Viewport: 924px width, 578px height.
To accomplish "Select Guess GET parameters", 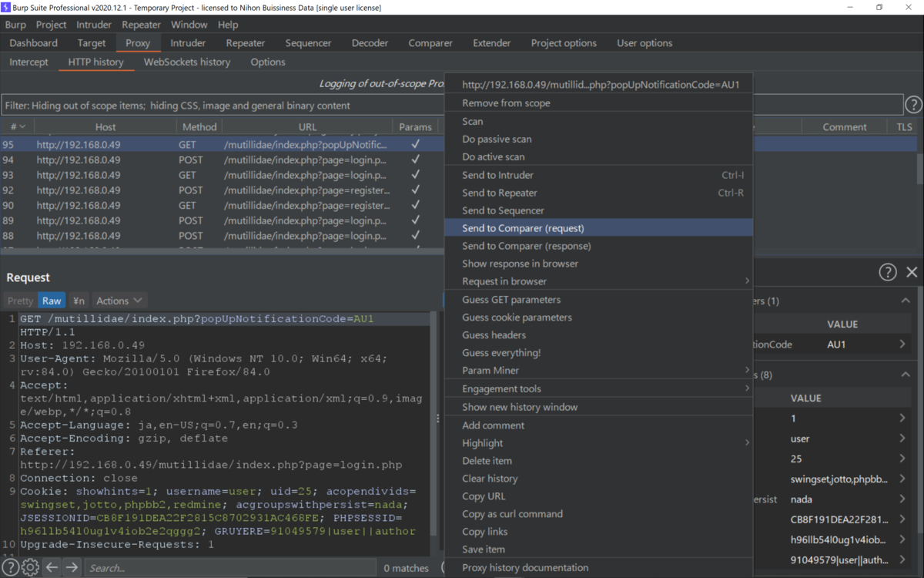I will click(x=598, y=300).
